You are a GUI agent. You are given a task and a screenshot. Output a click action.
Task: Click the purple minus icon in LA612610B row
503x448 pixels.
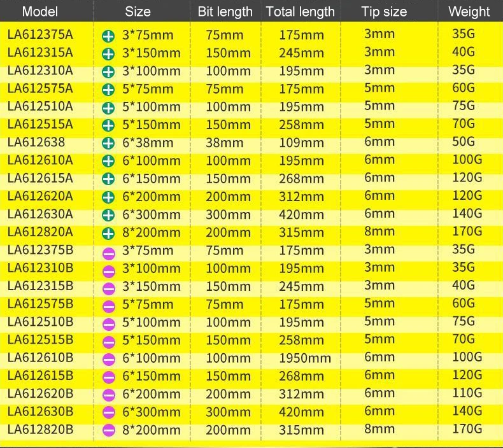(x=109, y=360)
